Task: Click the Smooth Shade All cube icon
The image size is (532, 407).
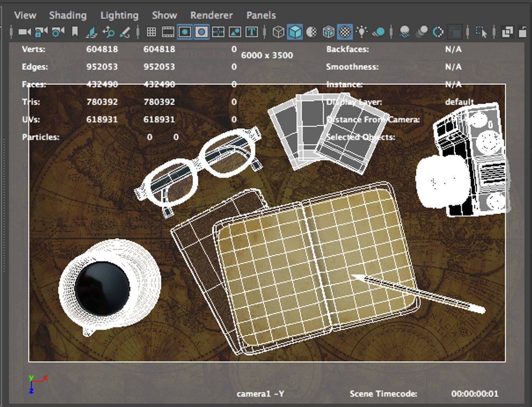Action: pos(295,32)
